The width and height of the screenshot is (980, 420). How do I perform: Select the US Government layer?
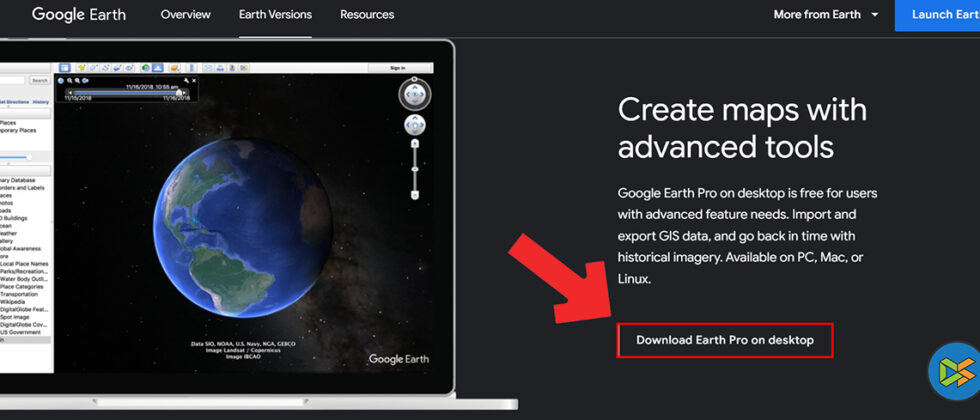(20, 332)
